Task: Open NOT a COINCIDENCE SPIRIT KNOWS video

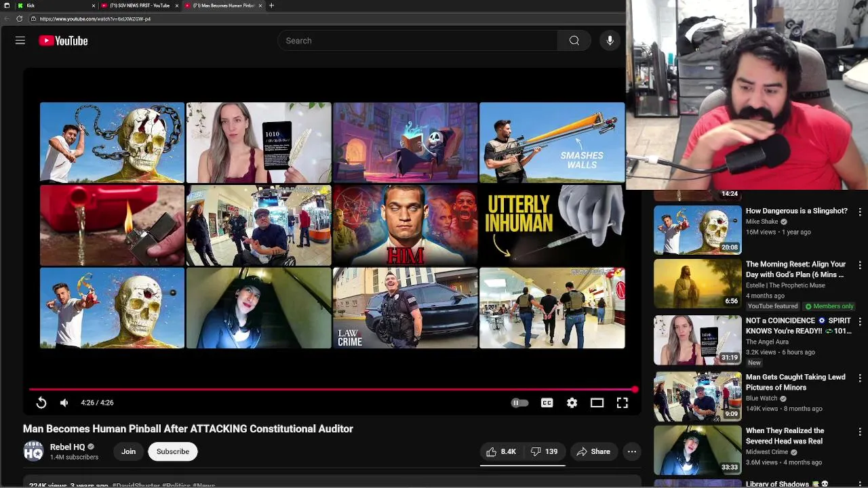Action: tap(798, 326)
